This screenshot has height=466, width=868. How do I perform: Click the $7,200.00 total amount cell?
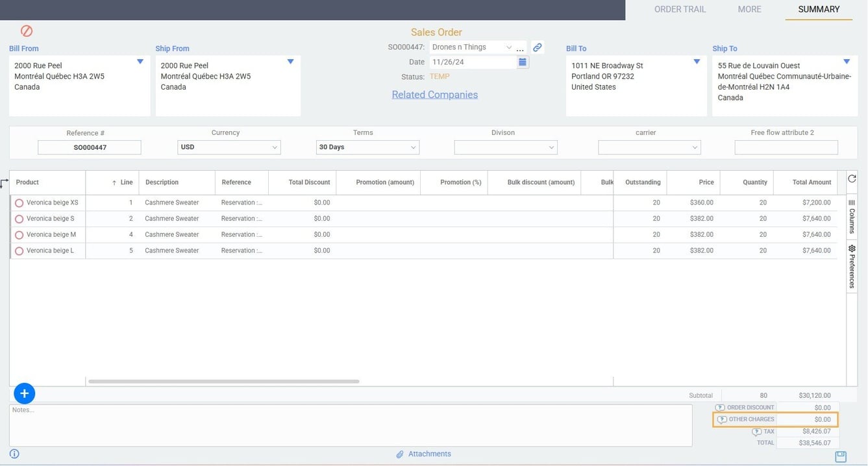coord(805,202)
